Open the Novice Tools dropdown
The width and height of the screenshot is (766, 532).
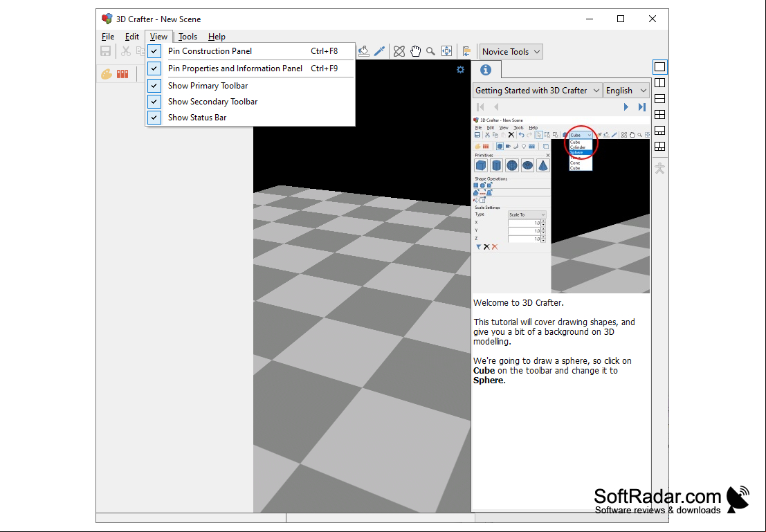click(x=511, y=51)
